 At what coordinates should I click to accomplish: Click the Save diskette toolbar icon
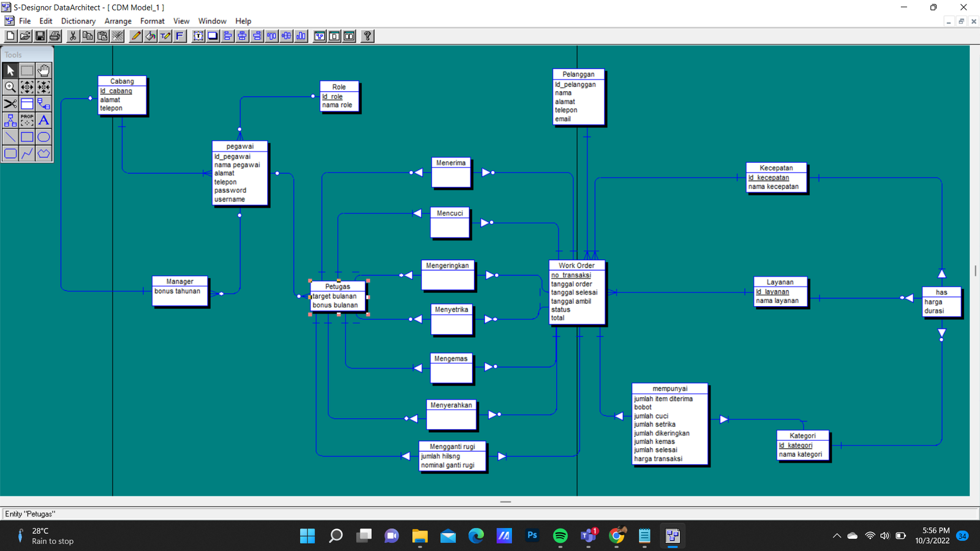40,36
